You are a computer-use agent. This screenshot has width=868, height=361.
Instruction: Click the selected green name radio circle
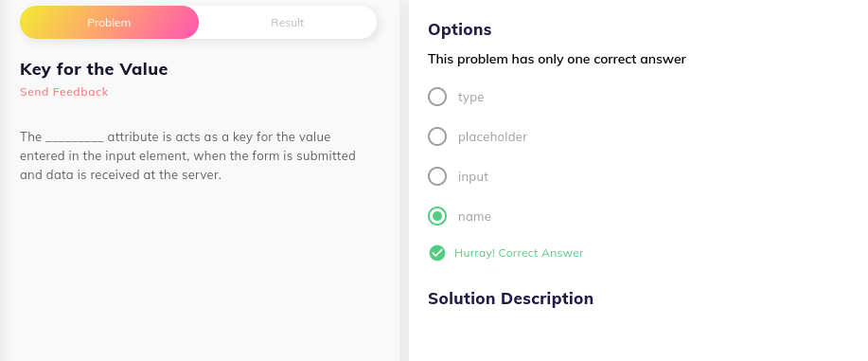coord(437,216)
